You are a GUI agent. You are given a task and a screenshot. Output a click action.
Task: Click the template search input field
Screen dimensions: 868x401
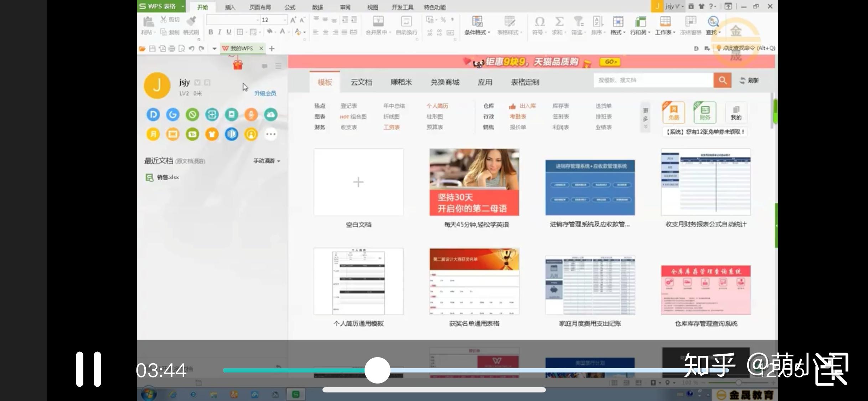pos(653,80)
